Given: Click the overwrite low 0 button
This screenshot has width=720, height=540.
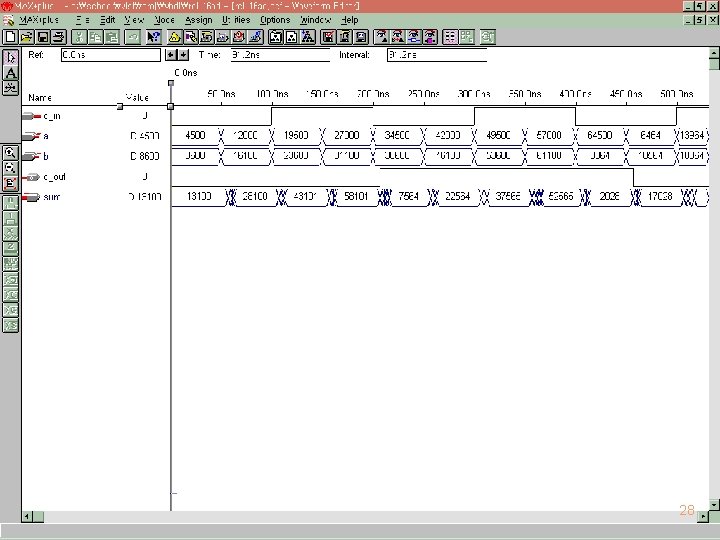Looking at the screenshot, I should [x=11, y=202].
